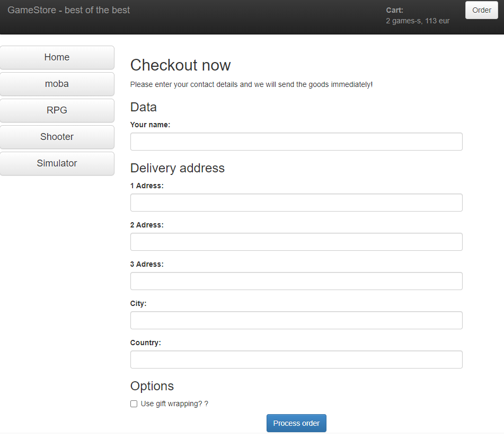Click the 'Checkout now' heading
This screenshot has width=504, height=438.
[180, 65]
